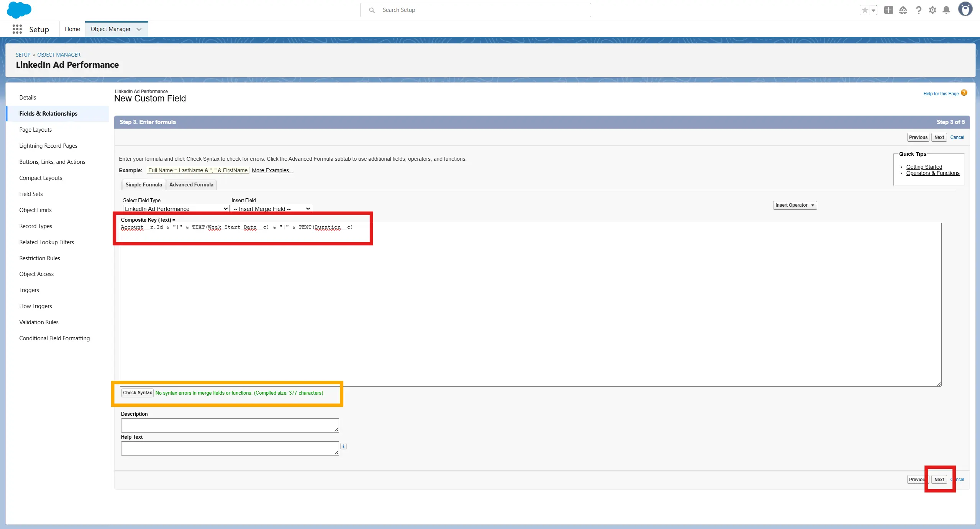
Task: Expand the Insert Operator menu
Action: click(x=795, y=205)
